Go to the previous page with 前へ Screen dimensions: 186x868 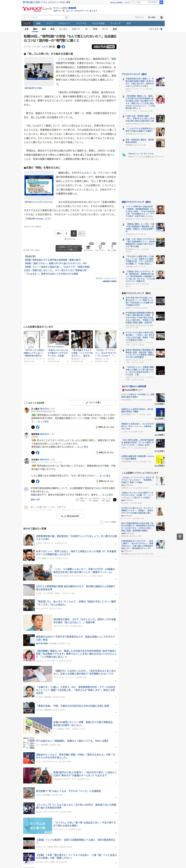pyautogui.click(x=59, y=233)
